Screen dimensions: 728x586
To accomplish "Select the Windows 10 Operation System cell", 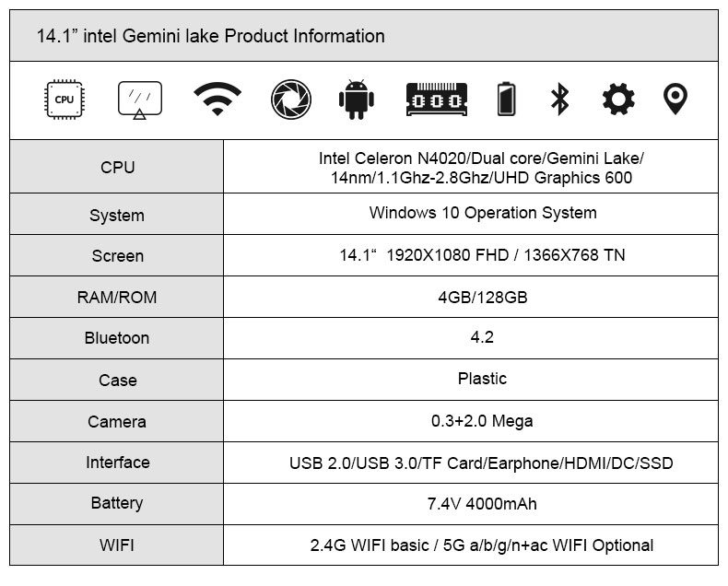I will 483,213.
